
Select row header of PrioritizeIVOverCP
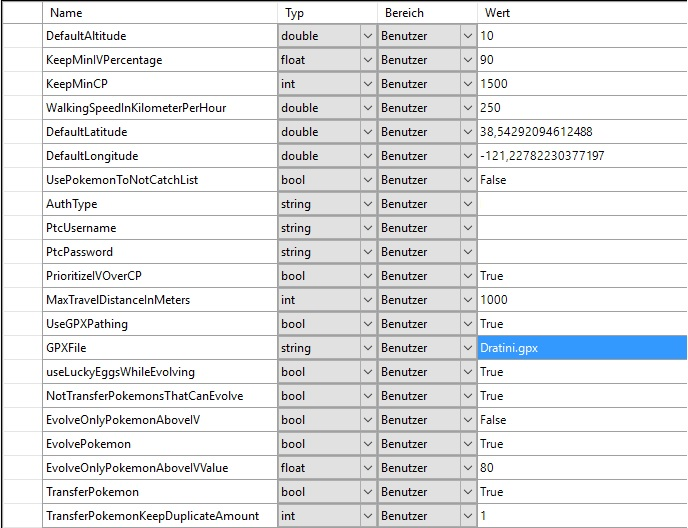pyautogui.click(x=20, y=276)
